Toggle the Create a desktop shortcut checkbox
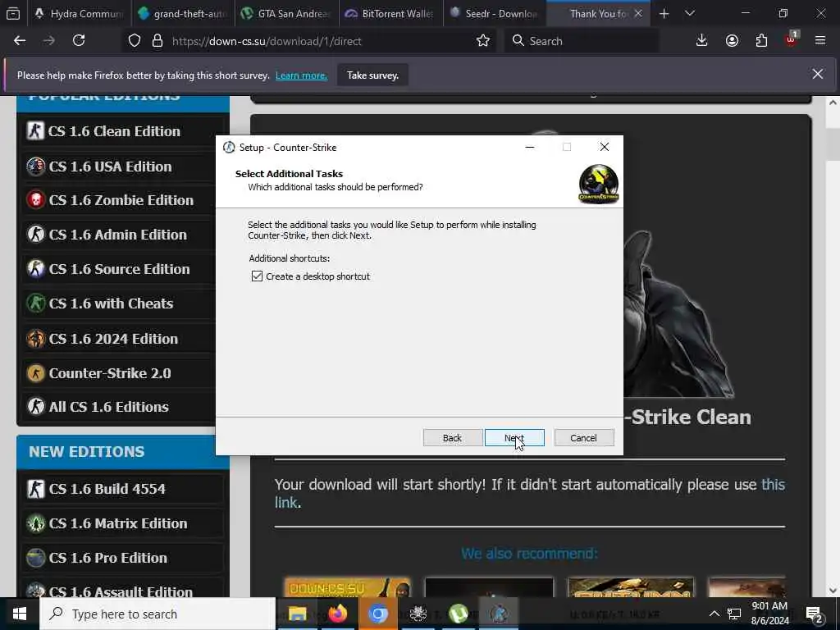The width and height of the screenshot is (840, 630). coord(257,276)
